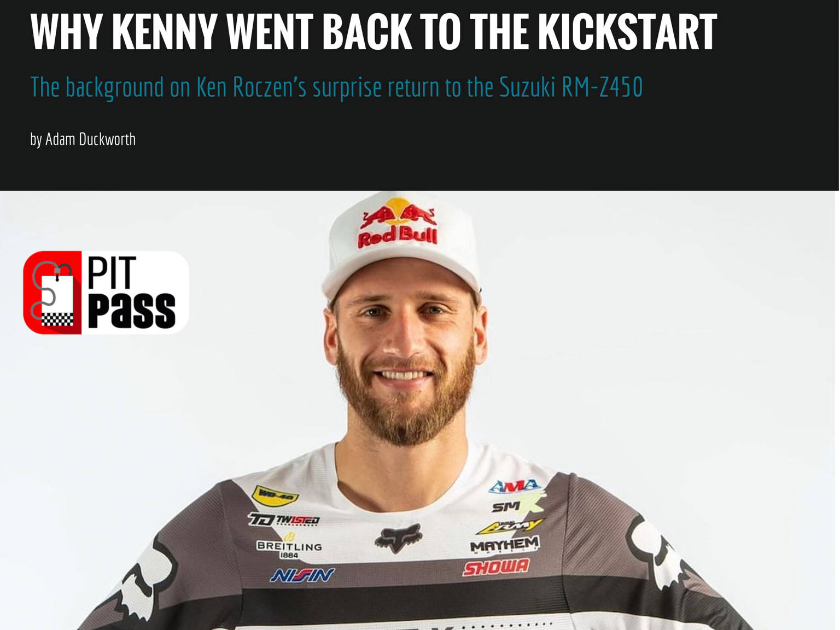Screen dimensions: 840x630
Task: Click the red pass tag icon in Pit Pass badge
Action: point(52,293)
